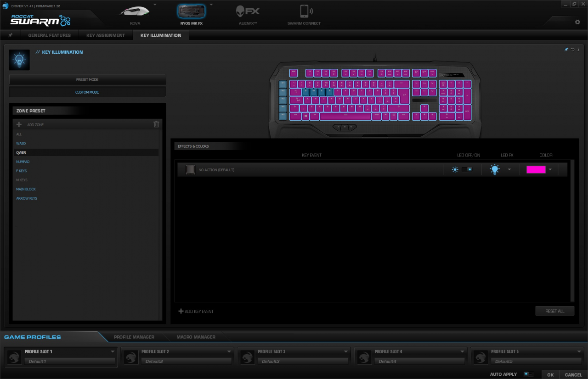
Task: Click the key icon next to No Action (Default)
Action: [x=190, y=170]
